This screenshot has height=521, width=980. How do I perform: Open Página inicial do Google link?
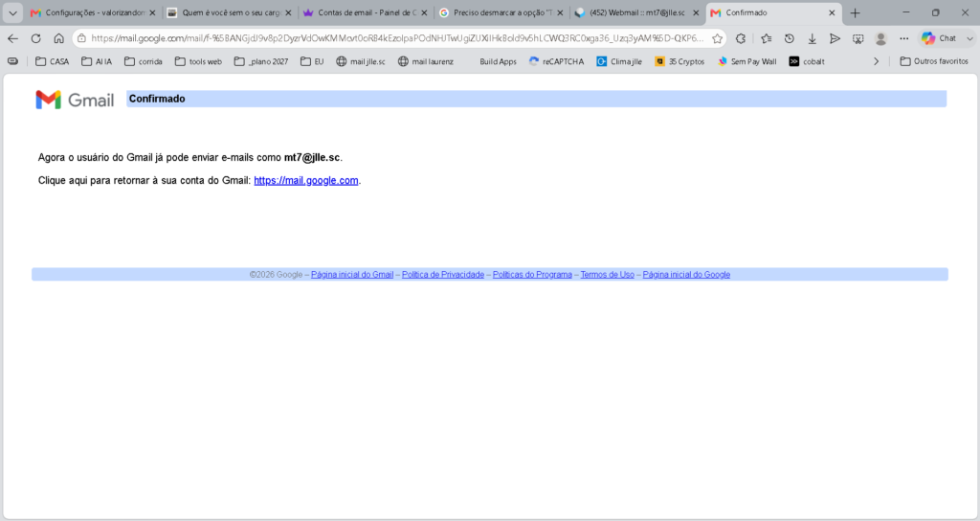pos(686,275)
